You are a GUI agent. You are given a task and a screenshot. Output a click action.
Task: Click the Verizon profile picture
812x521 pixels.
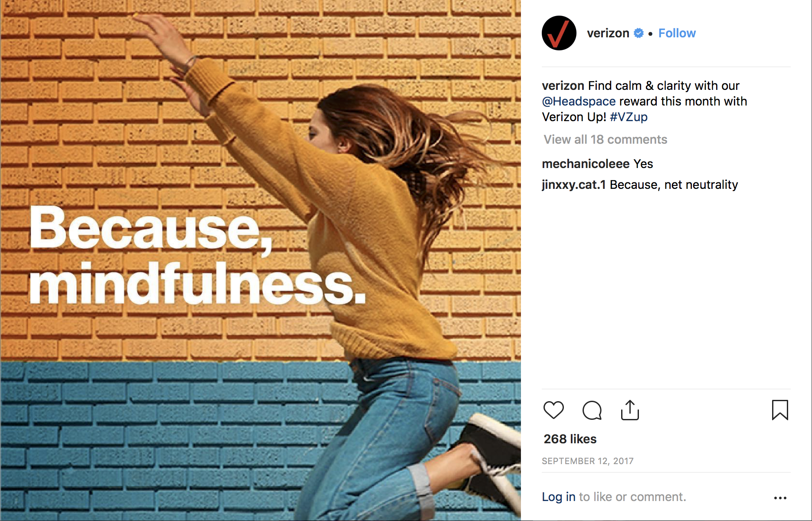pos(559,33)
